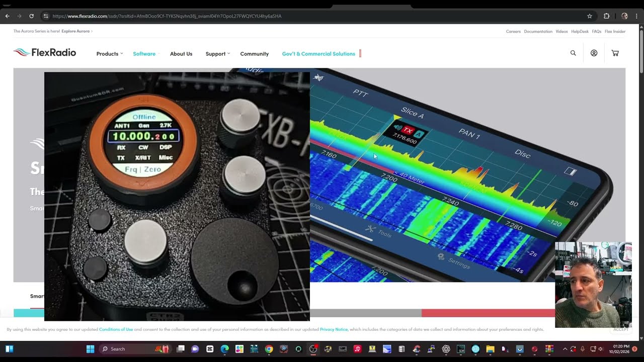The height and width of the screenshot is (362, 644).
Task: Go back using browser back arrow
Action: coord(8,16)
